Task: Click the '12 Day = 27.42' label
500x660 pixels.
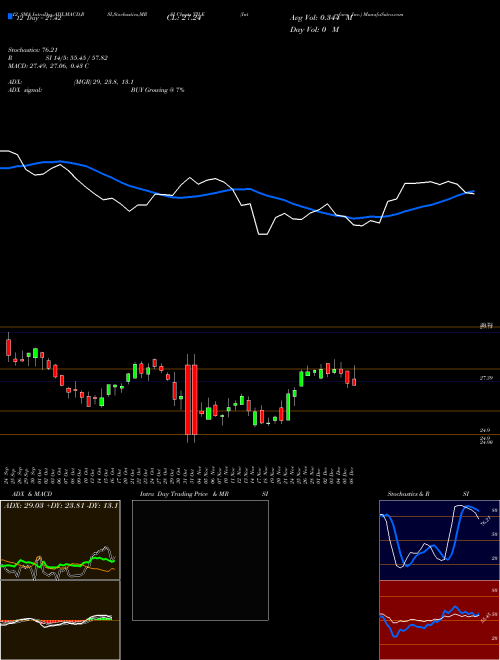Action: click(x=37, y=19)
